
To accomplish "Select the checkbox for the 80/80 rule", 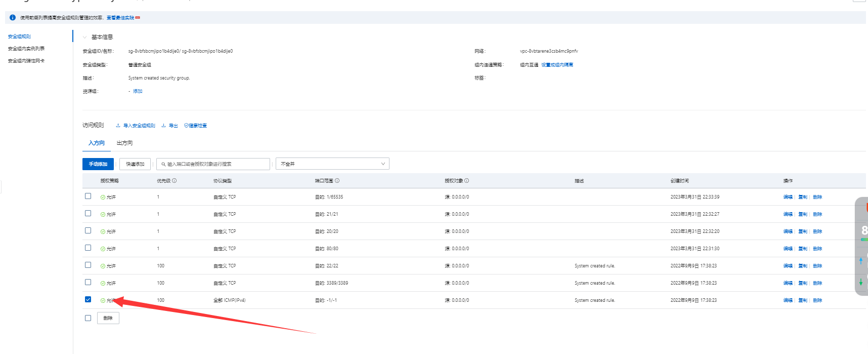I will tap(88, 248).
